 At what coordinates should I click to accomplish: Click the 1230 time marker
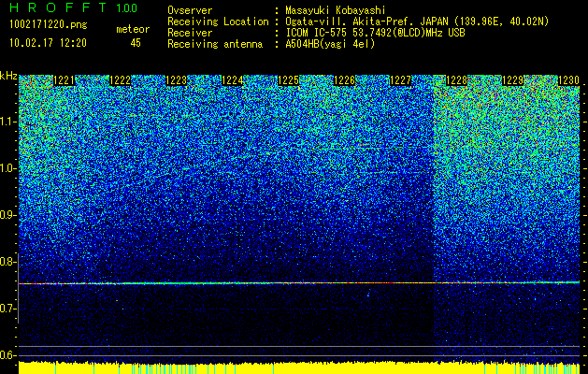[569, 80]
